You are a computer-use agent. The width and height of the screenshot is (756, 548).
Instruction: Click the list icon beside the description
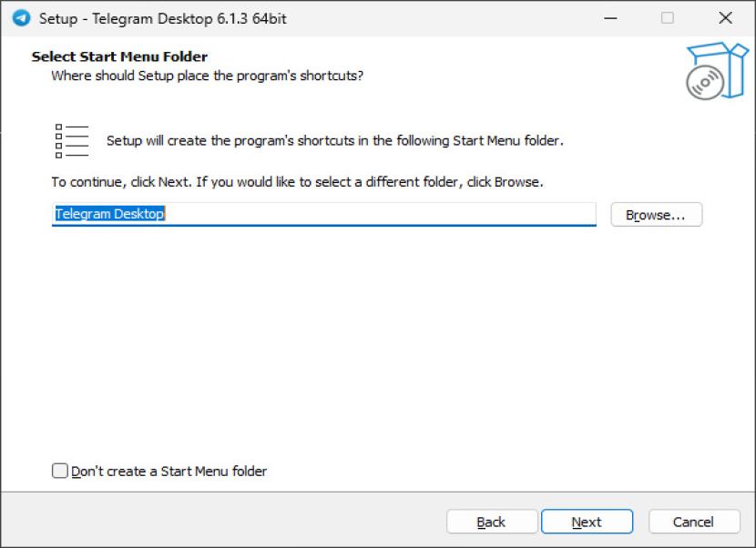pyautogui.click(x=72, y=141)
